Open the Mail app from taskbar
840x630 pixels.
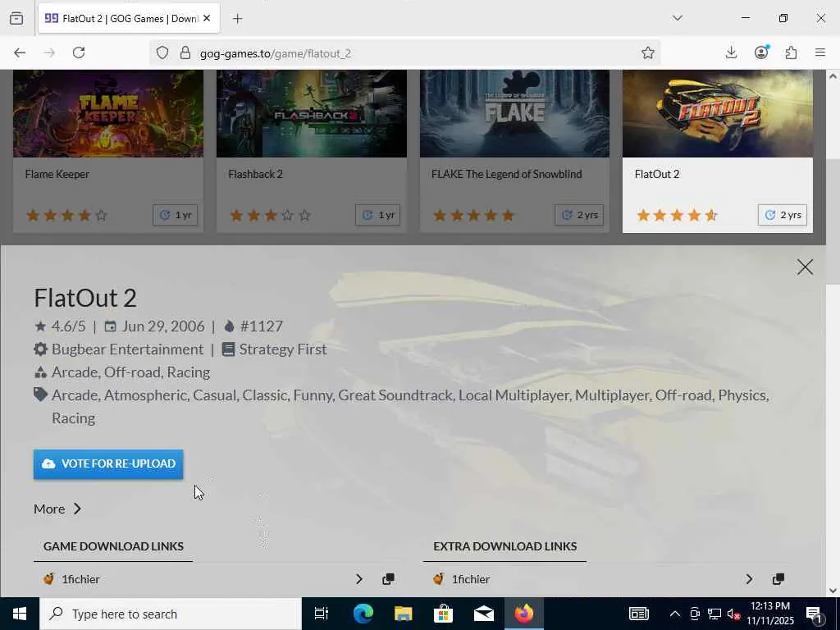click(483, 614)
